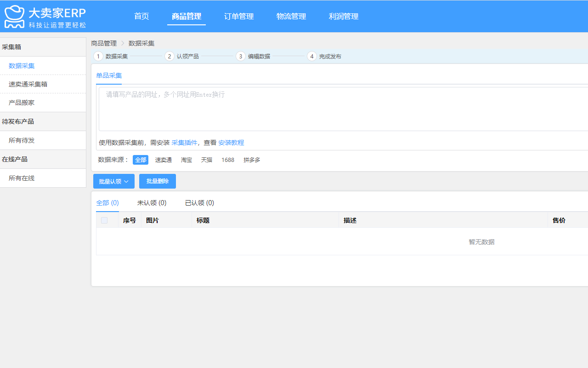588x368 pixels.
Task: Expand the 批量认领 dropdown menu
Action: click(x=113, y=181)
